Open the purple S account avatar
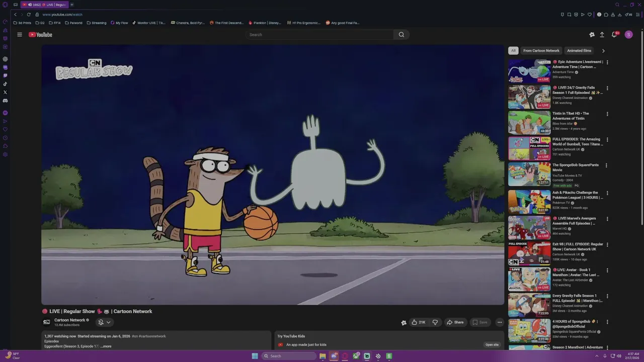 pyautogui.click(x=628, y=35)
